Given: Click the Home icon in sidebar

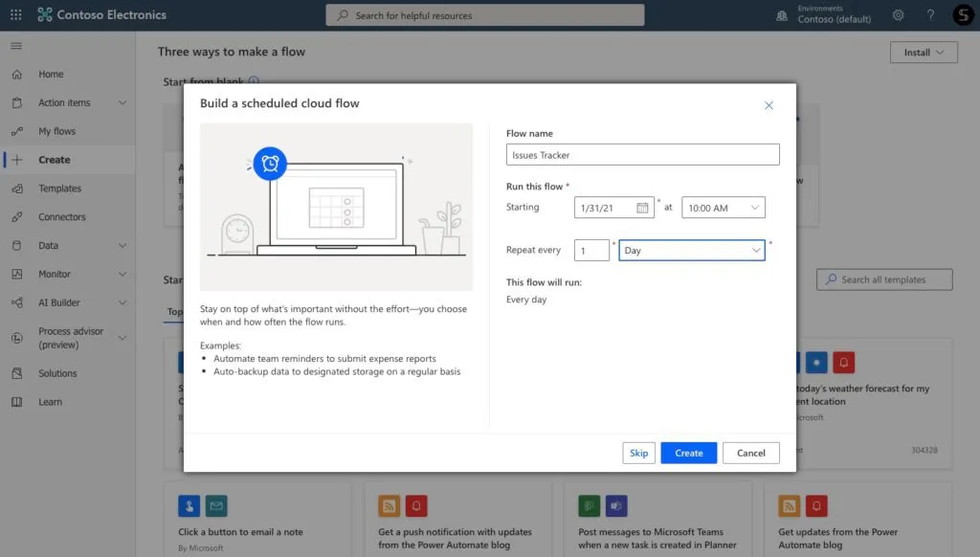Looking at the screenshot, I should [x=17, y=75].
